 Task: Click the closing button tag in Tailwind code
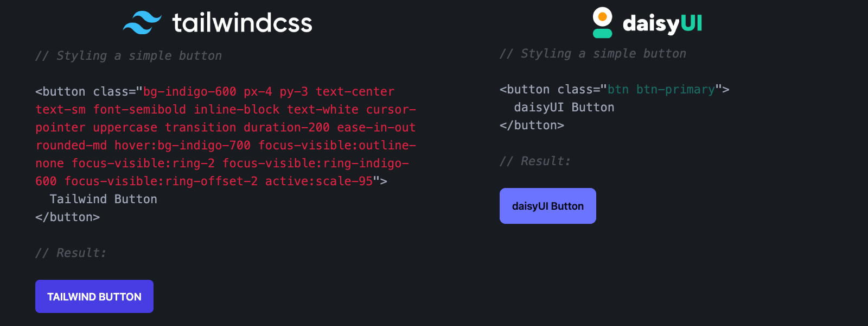[68, 216]
